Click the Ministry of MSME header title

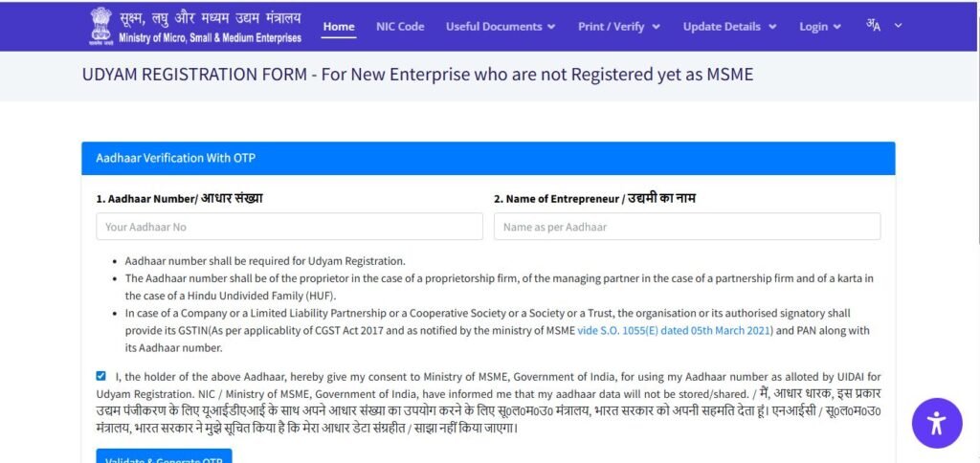point(210,27)
